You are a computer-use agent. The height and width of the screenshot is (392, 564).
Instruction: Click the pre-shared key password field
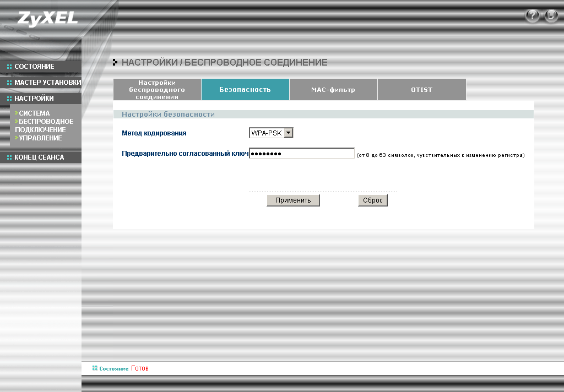pos(302,154)
